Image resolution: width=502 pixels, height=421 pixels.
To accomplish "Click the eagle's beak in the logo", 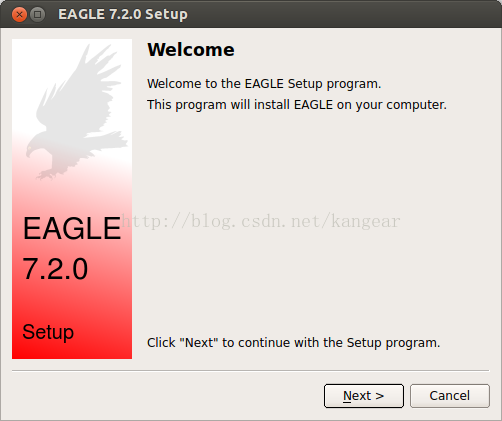I will click(29, 152).
